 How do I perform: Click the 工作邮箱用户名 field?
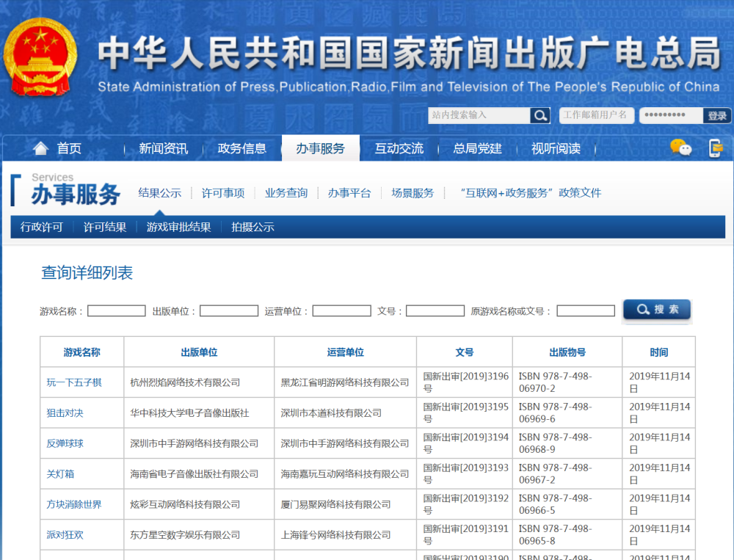pos(596,115)
